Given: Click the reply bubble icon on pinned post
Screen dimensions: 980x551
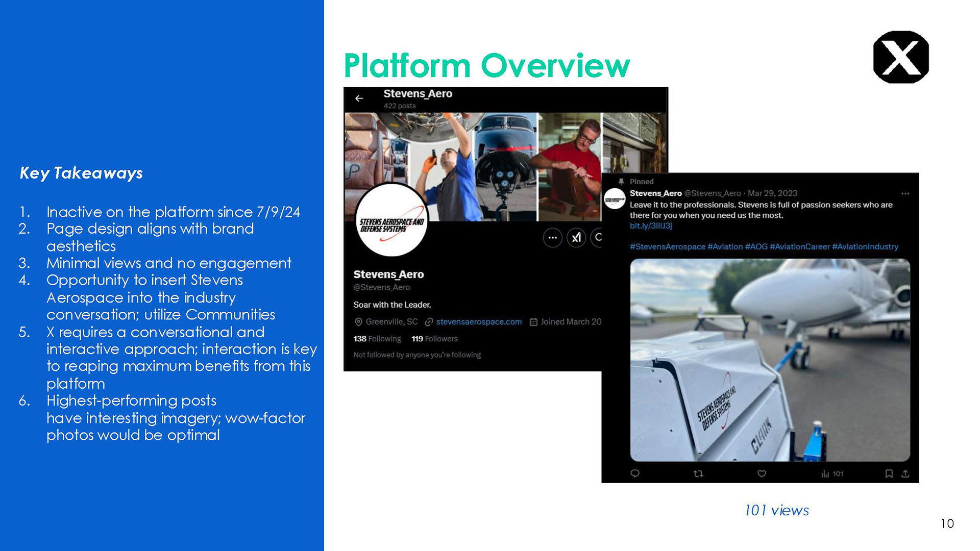Looking at the screenshot, I should point(635,473).
